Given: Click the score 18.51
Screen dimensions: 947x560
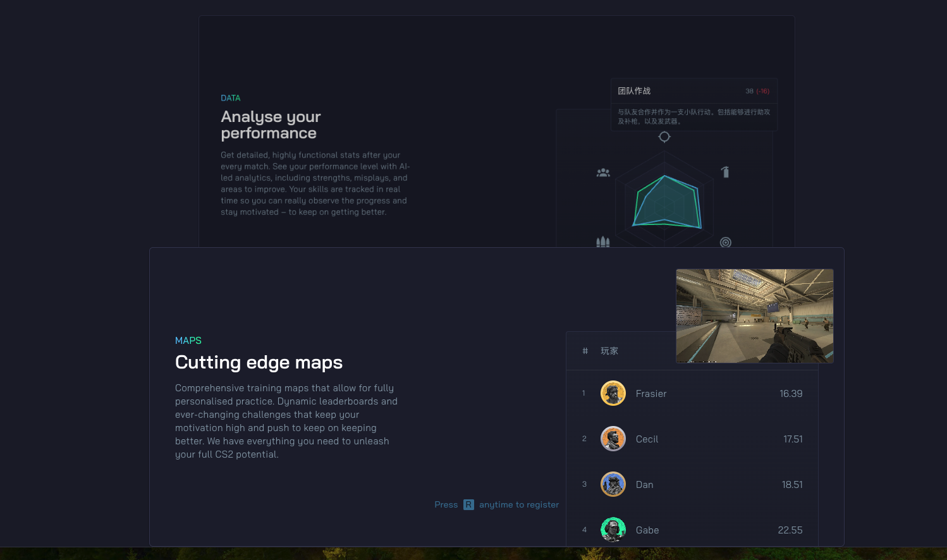Looking at the screenshot, I should pos(792,485).
